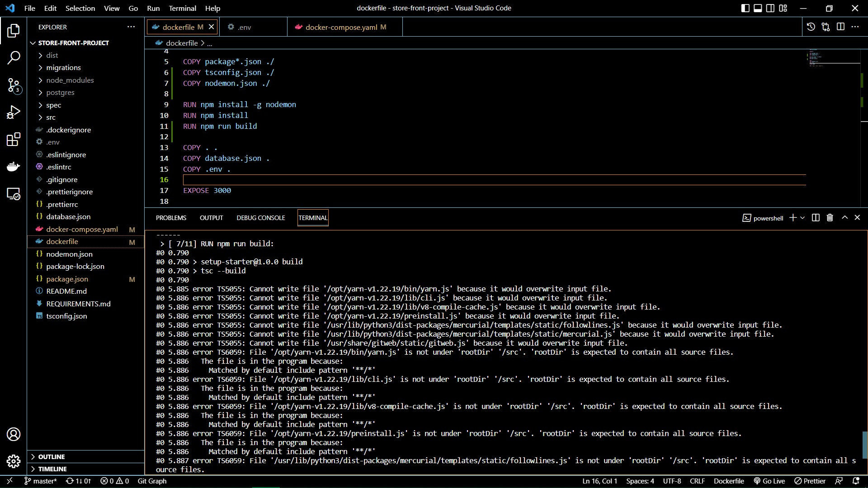
Task: Open the File menu
Action: point(29,8)
